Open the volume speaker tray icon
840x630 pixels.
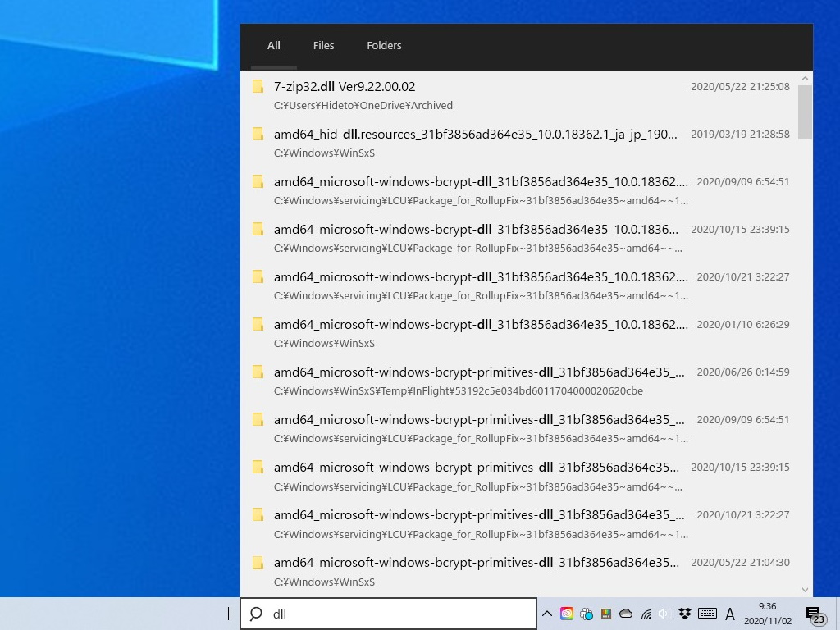(664, 614)
